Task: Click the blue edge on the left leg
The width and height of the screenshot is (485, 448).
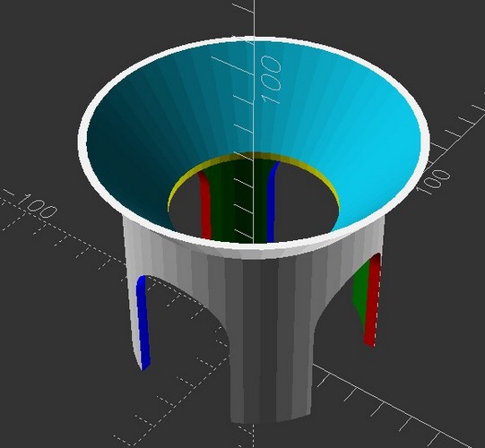Action: [143, 322]
